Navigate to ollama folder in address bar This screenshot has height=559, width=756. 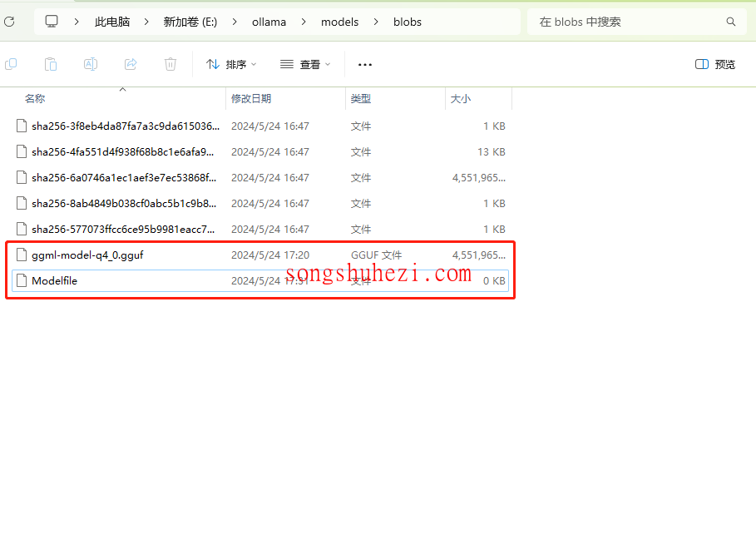269,22
